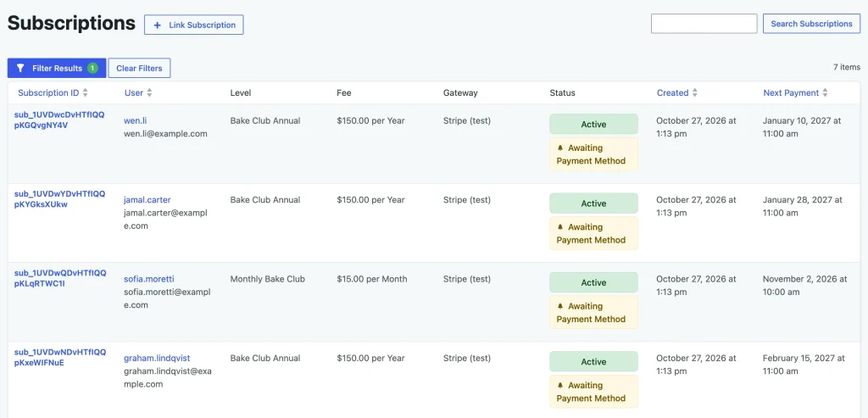Click the February 15, 2027 next payment date
The width and height of the screenshot is (868, 418).
(804, 365)
